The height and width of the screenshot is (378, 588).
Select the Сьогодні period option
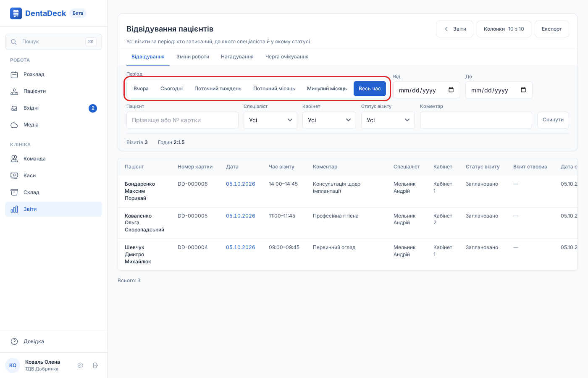[171, 89]
